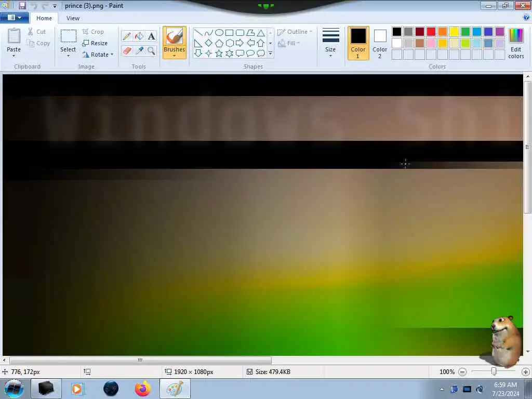Activate the Color 2 button

[x=380, y=43]
